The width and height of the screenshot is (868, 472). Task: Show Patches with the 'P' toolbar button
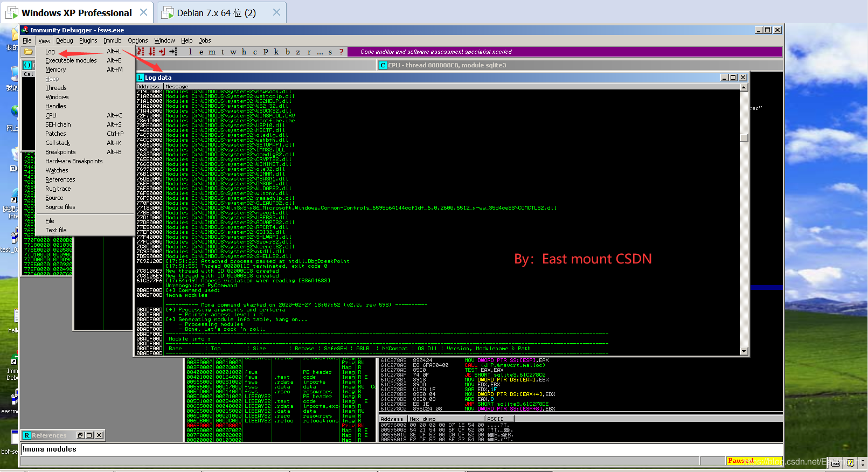[266, 52]
